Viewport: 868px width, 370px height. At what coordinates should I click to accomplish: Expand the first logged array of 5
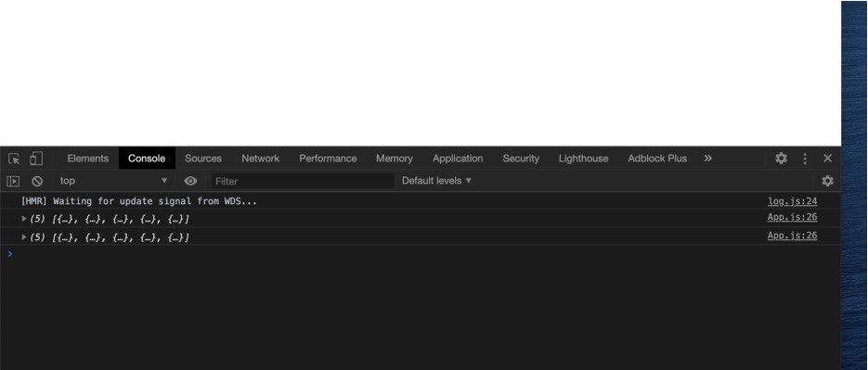click(24, 219)
